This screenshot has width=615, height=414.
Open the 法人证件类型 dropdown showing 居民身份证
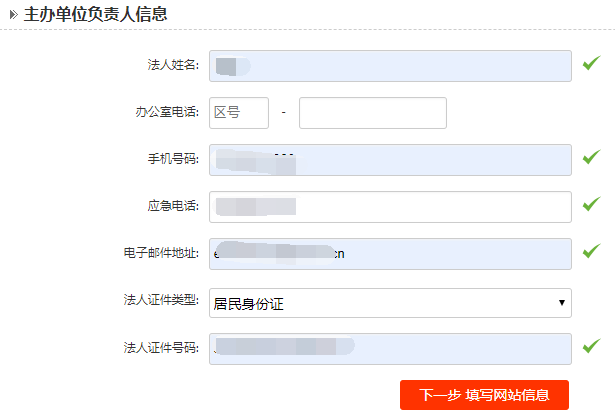coord(390,302)
